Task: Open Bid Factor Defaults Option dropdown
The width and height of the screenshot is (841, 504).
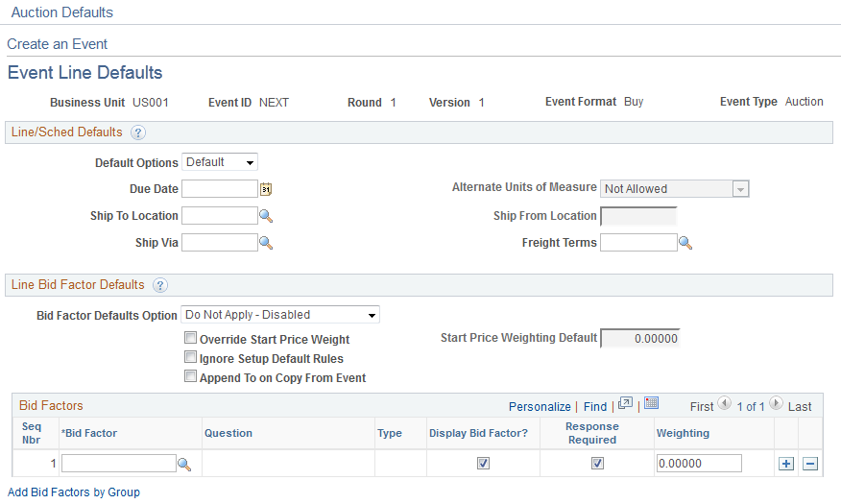Action: click(280, 315)
